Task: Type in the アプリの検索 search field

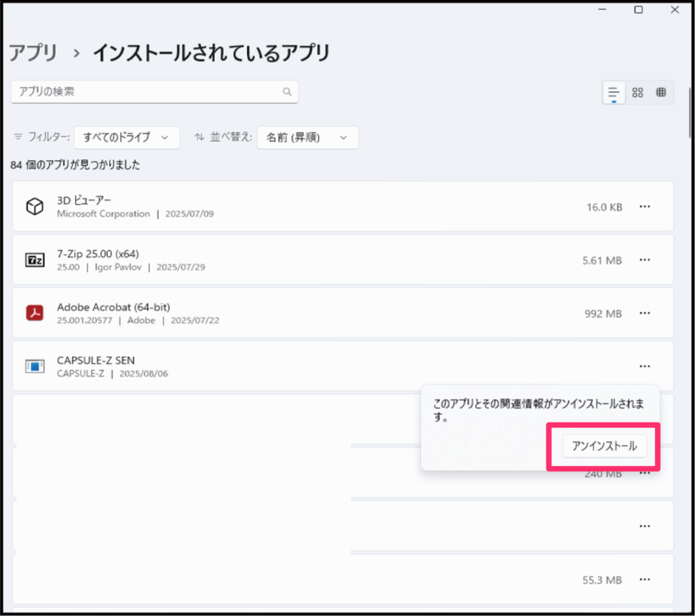Action: [146, 92]
